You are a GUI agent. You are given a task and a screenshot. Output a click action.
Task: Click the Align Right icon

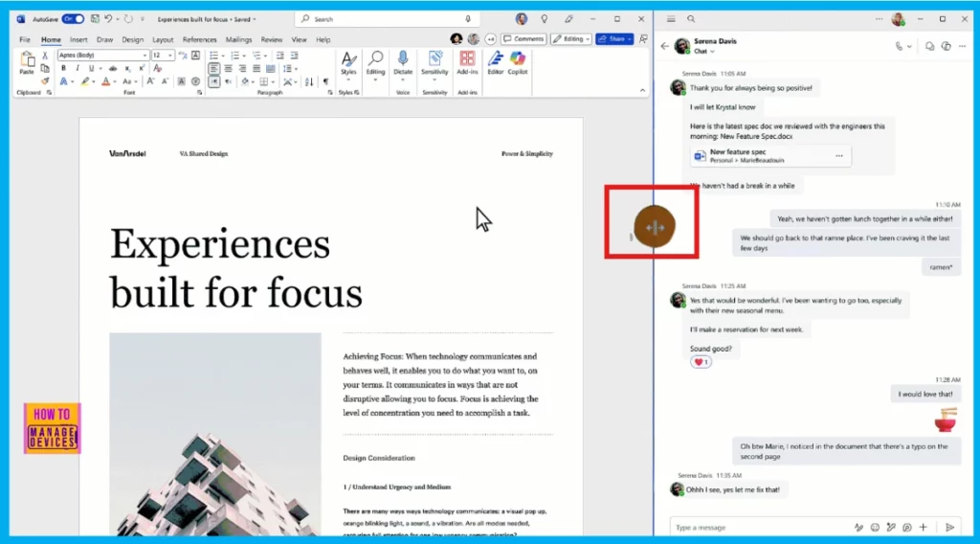point(242,69)
